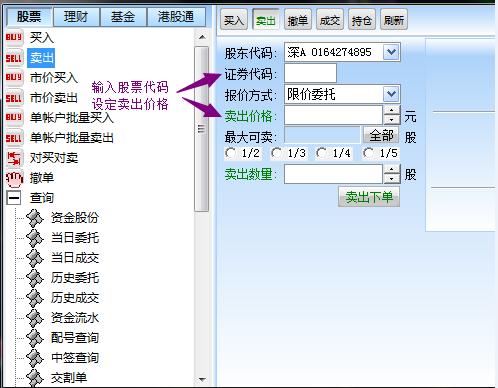
Task: Click the swap icon beside 对买对卖
Action: (14, 158)
